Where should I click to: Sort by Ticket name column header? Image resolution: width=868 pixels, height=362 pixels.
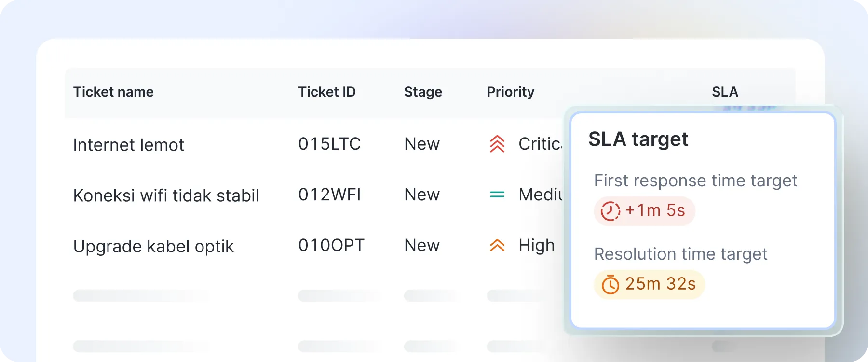(113, 92)
